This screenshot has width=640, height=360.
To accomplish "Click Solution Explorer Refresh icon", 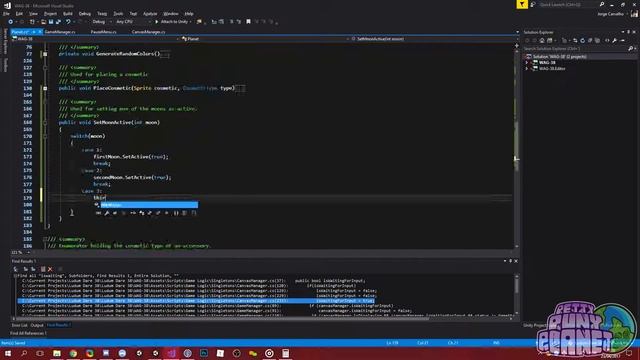I will pos(582,40).
